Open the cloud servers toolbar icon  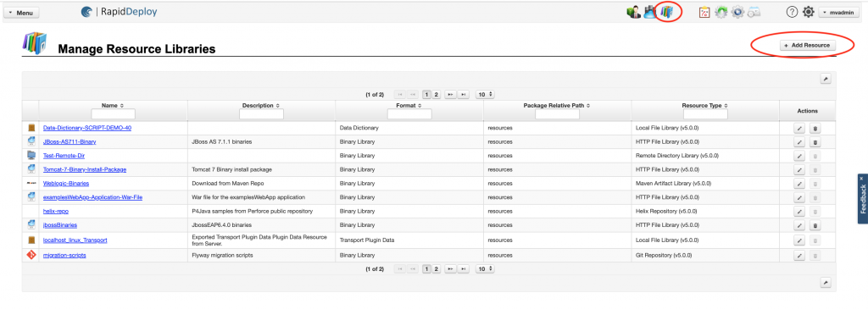pos(650,12)
